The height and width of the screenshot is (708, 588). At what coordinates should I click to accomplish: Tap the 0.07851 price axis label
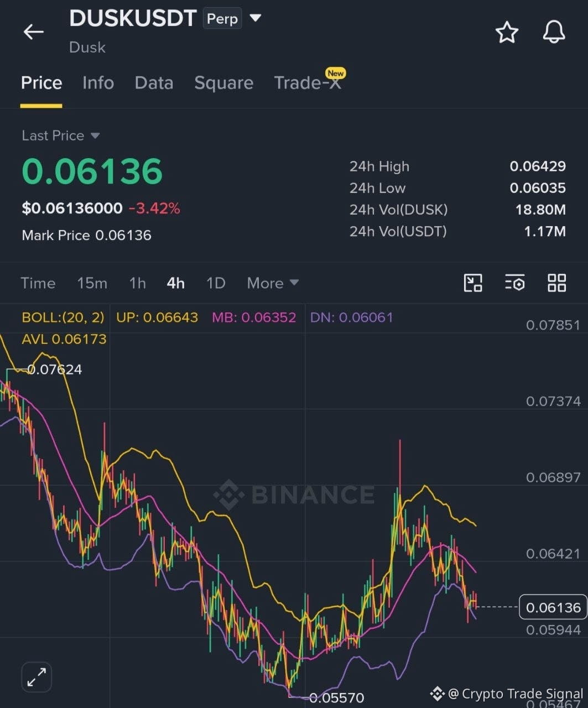click(x=553, y=325)
